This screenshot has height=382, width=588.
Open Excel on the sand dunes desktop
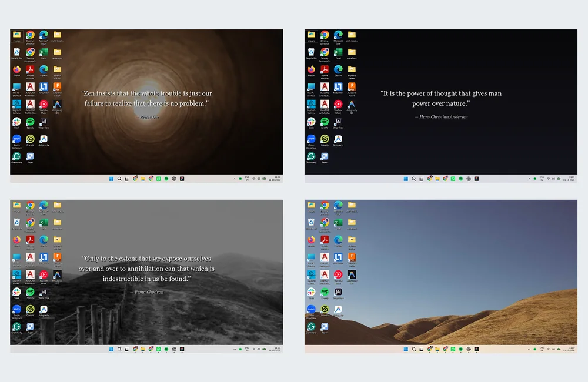tap(338, 223)
